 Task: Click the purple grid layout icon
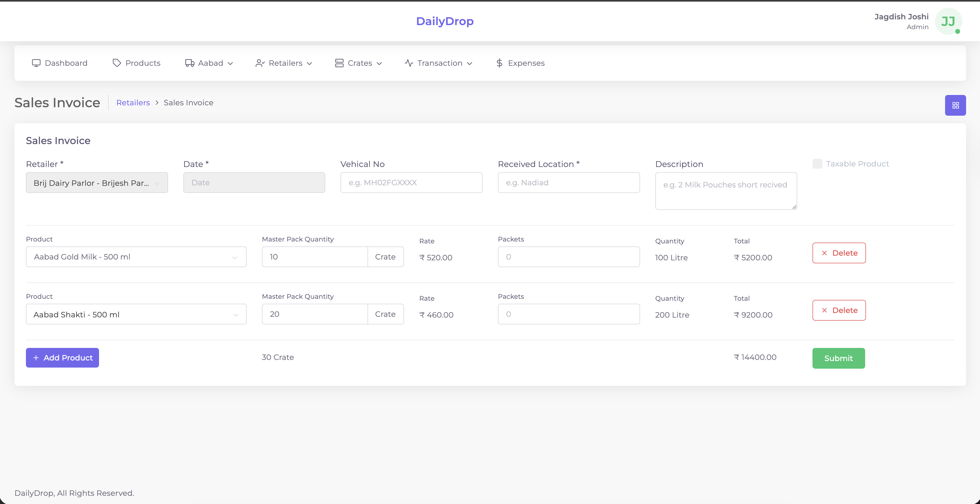[x=955, y=105]
